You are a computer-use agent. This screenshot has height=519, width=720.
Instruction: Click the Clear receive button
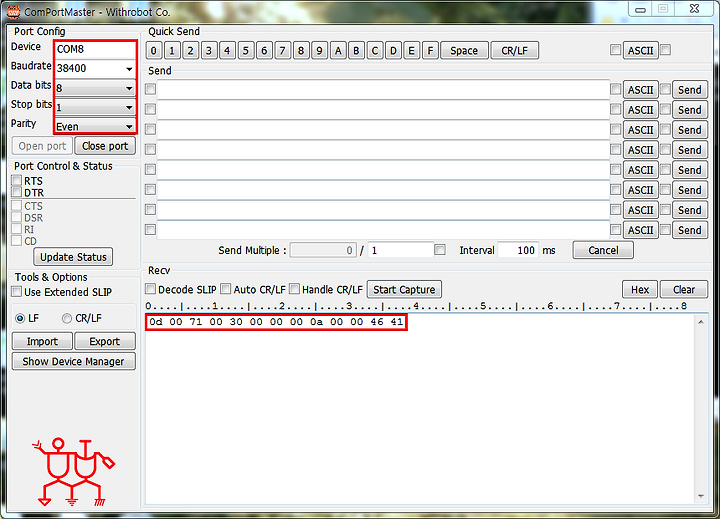684,290
